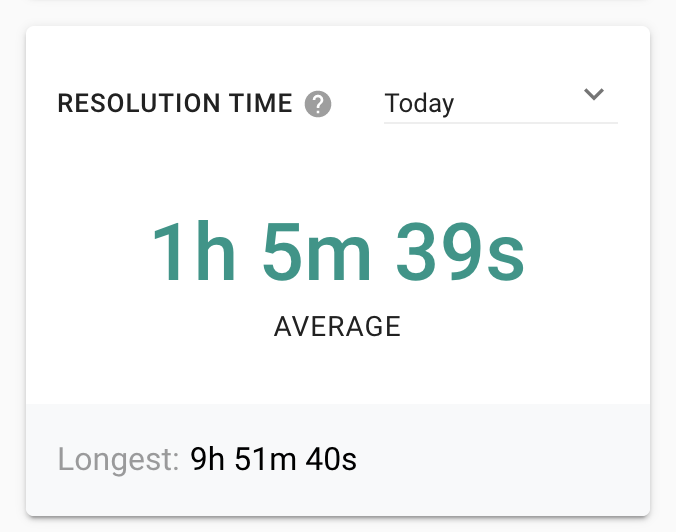Expand the time range dropdown chevron
The height and width of the screenshot is (532, 676).
(594, 94)
